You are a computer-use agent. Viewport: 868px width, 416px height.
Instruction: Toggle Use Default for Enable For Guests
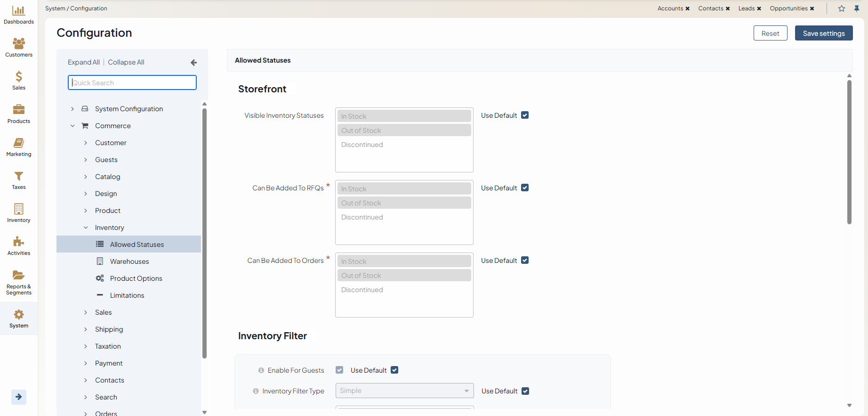[394, 370]
